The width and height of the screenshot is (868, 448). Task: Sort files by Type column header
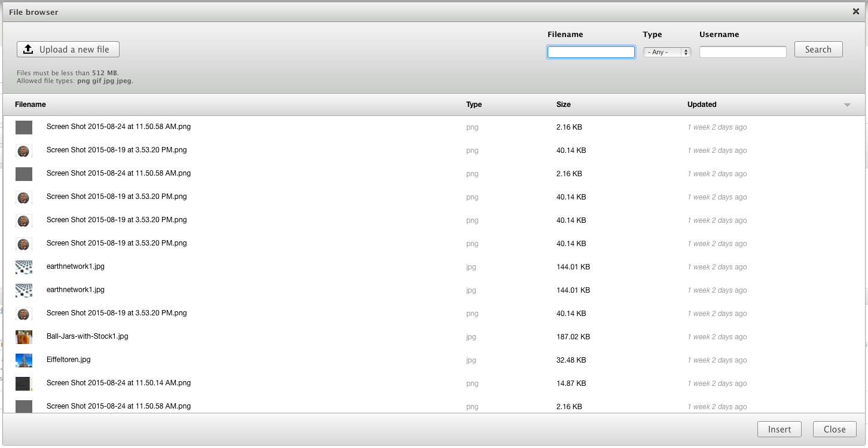(474, 105)
